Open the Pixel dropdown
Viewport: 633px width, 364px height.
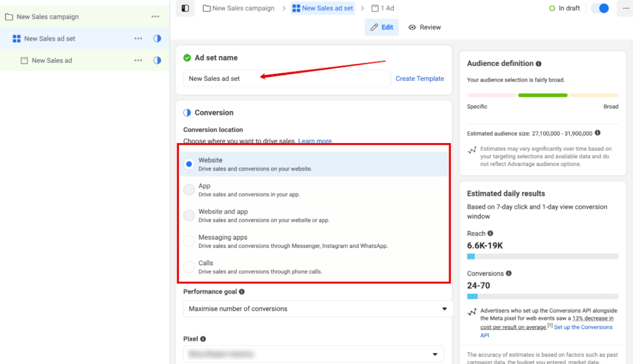pos(314,354)
